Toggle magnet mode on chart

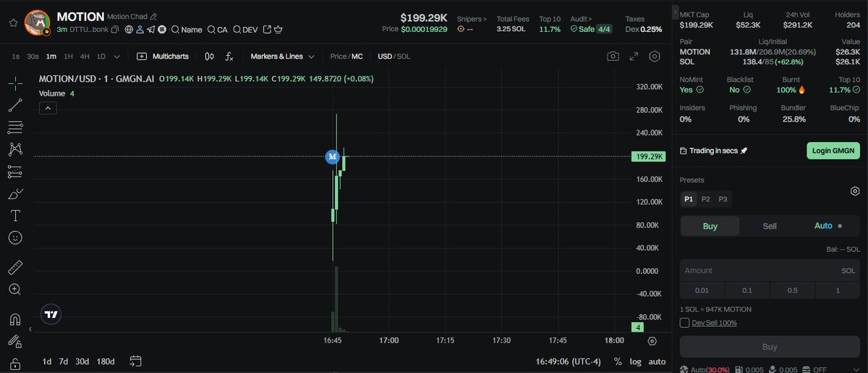15,319
